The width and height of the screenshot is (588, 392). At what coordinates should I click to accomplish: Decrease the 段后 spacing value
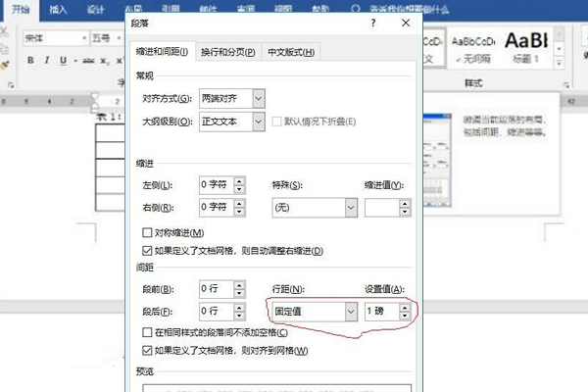239,316
